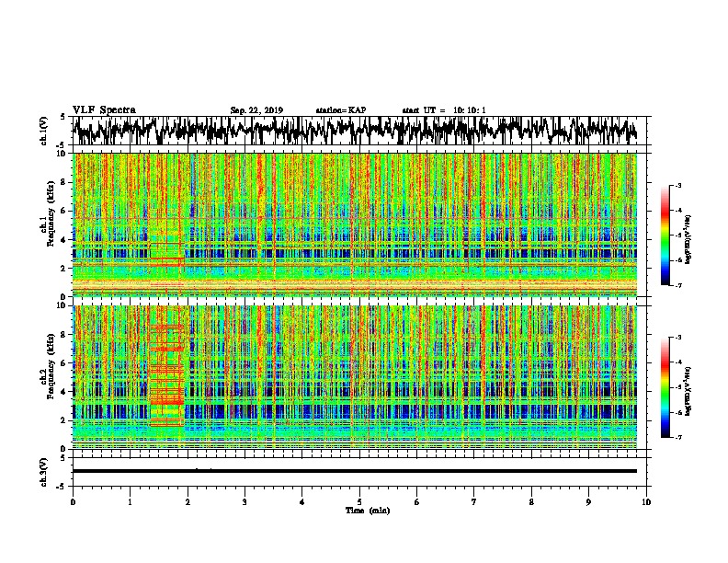Click the flat ch.3 voltage trace

(x=354, y=471)
